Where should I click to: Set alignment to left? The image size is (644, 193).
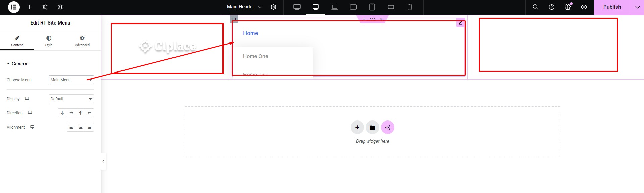pyautogui.click(x=71, y=127)
